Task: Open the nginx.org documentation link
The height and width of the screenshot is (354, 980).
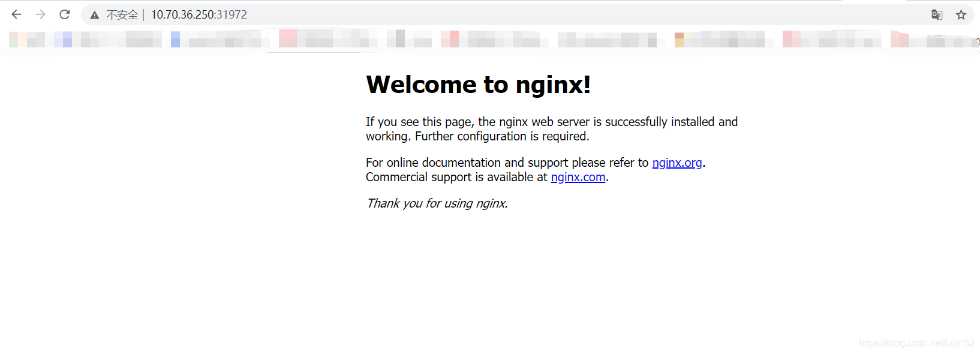Action: click(677, 163)
